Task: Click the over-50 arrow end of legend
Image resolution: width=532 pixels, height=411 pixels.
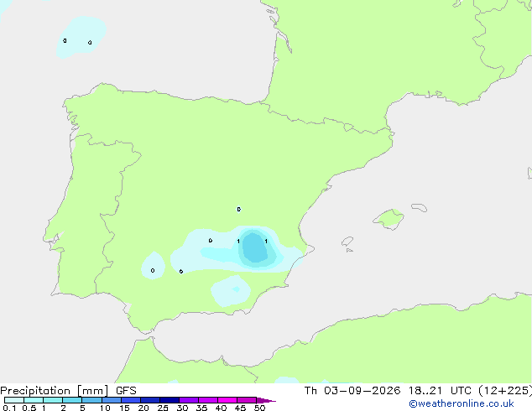Action: (266, 400)
